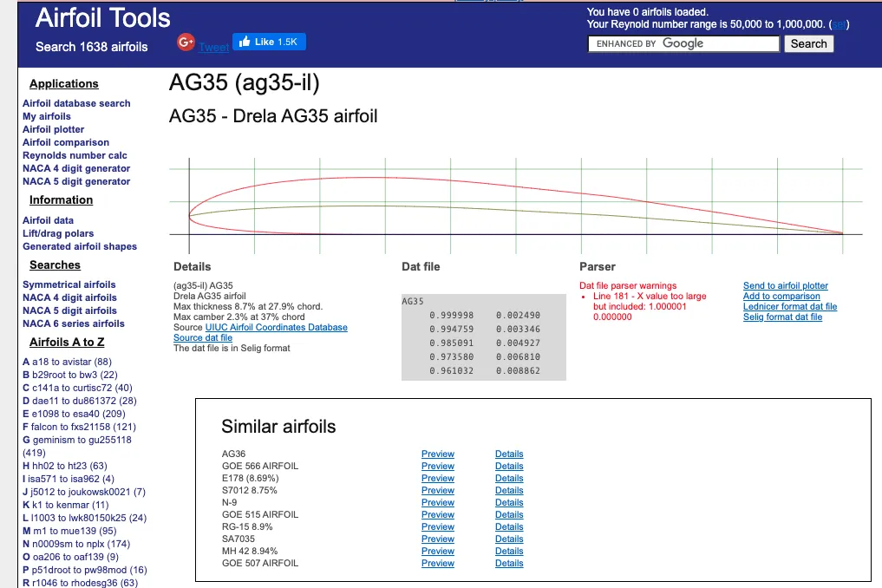Expand airfoils list for letter A
This screenshot has height=588, width=882.
tap(67, 362)
